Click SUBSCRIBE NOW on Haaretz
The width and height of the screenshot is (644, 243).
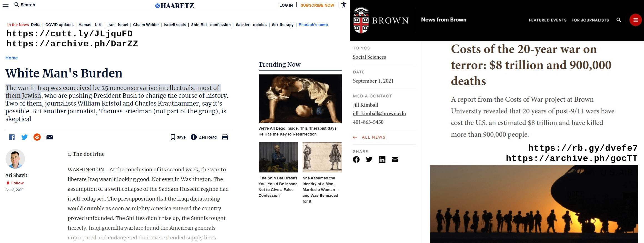[x=317, y=5]
